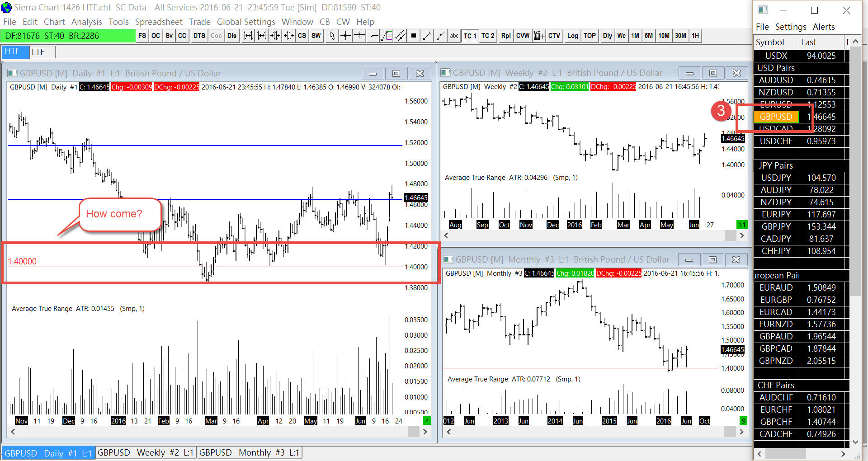Toggle the Log toolbar button

573,36
